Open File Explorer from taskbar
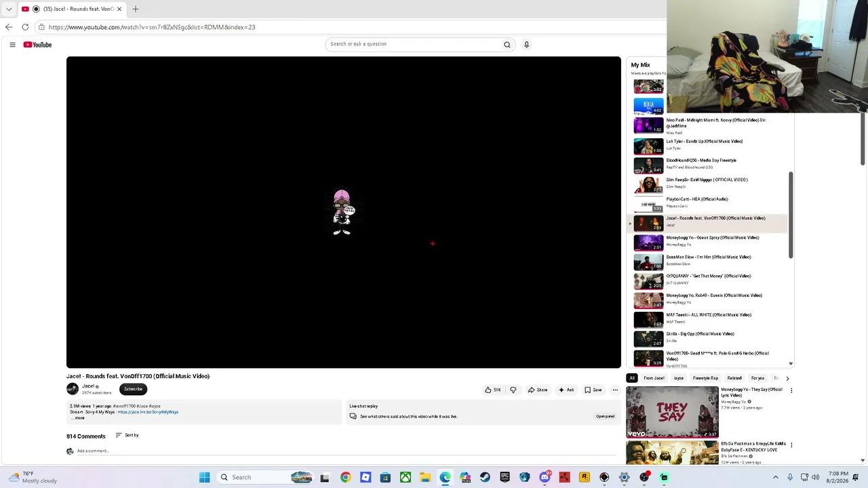 point(425,477)
